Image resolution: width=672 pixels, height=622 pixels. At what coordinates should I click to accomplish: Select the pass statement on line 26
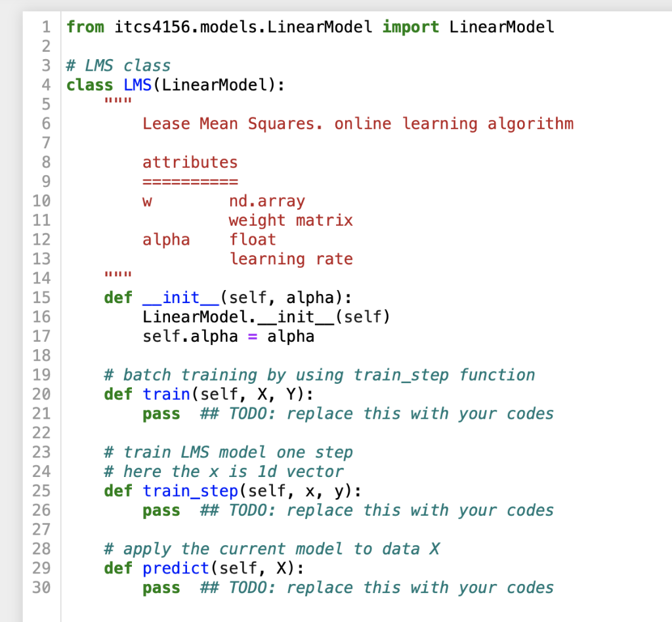161,510
